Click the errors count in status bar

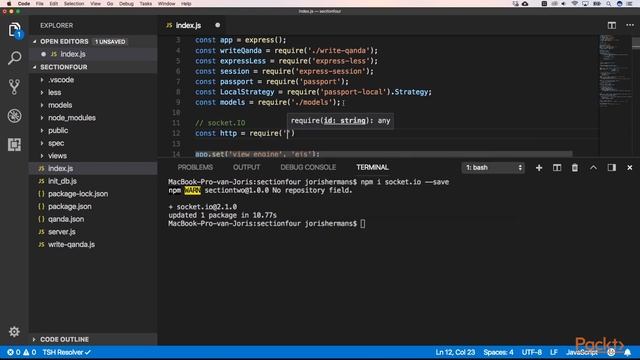13,352
